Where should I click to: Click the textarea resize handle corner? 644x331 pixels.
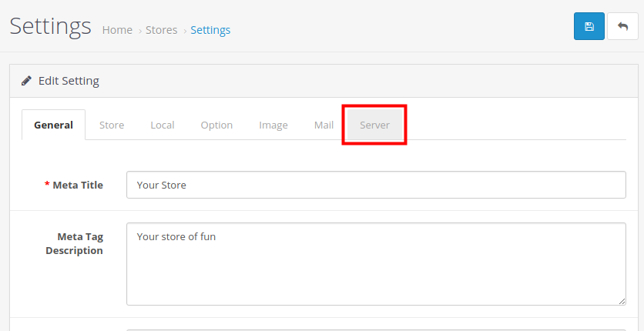[x=622, y=301]
